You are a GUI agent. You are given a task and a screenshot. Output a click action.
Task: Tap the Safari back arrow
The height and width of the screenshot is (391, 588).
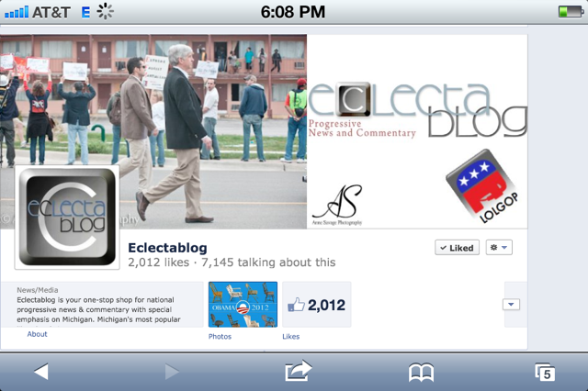tap(41, 372)
